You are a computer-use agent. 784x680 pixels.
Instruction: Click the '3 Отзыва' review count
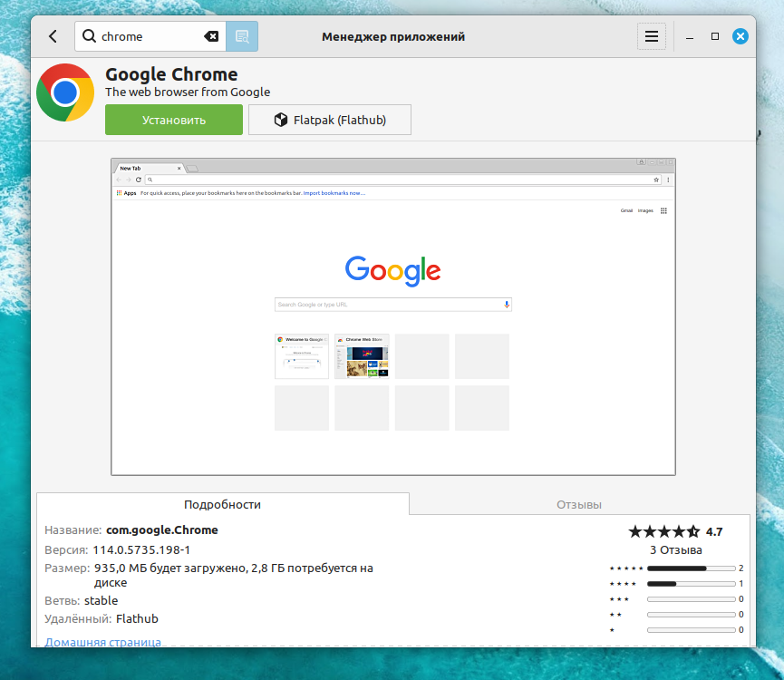point(675,550)
